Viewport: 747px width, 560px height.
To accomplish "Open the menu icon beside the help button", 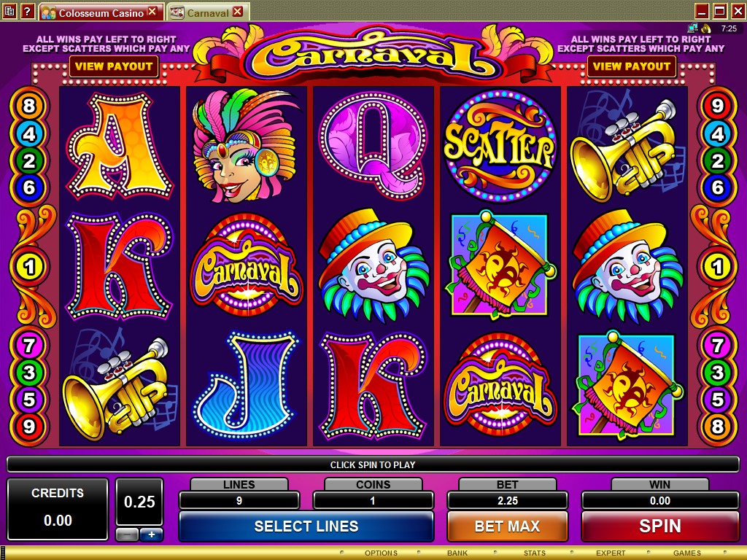I will [9, 10].
